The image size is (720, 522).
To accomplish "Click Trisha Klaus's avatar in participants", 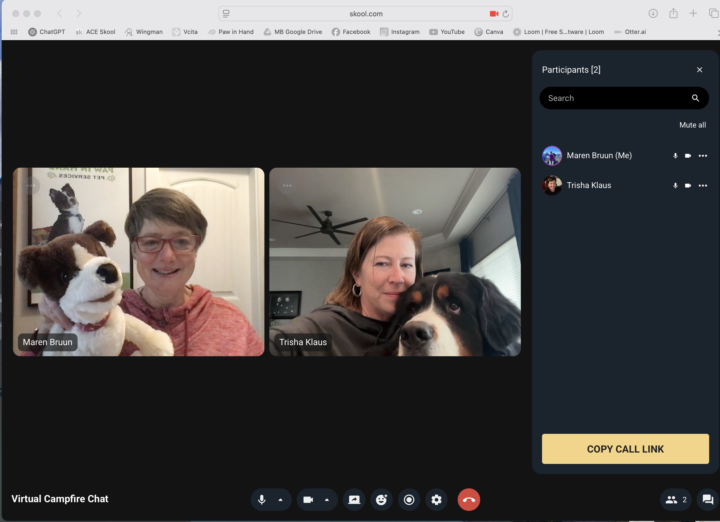I will click(x=552, y=185).
